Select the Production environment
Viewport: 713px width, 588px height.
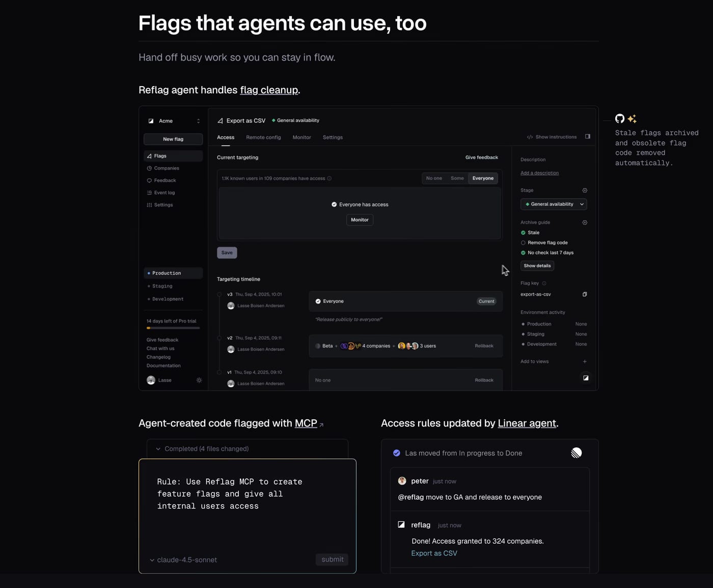click(173, 273)
